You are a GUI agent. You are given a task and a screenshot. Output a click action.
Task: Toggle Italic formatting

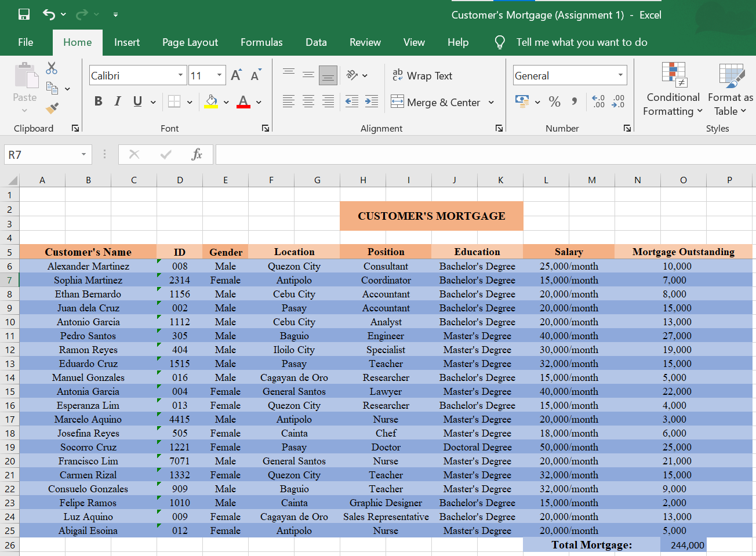pos(118,101)
